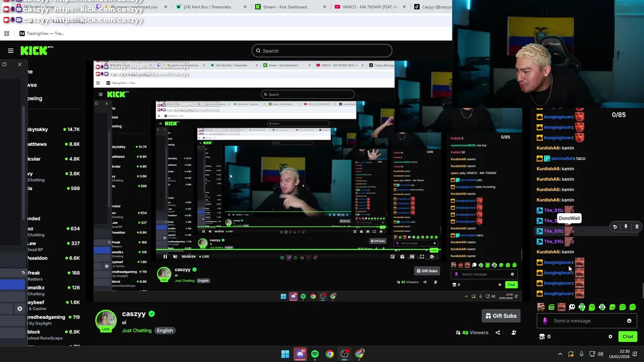
Task: Open the TradingView bookmark
Action: pyautogui.click(x=42, y=34)
